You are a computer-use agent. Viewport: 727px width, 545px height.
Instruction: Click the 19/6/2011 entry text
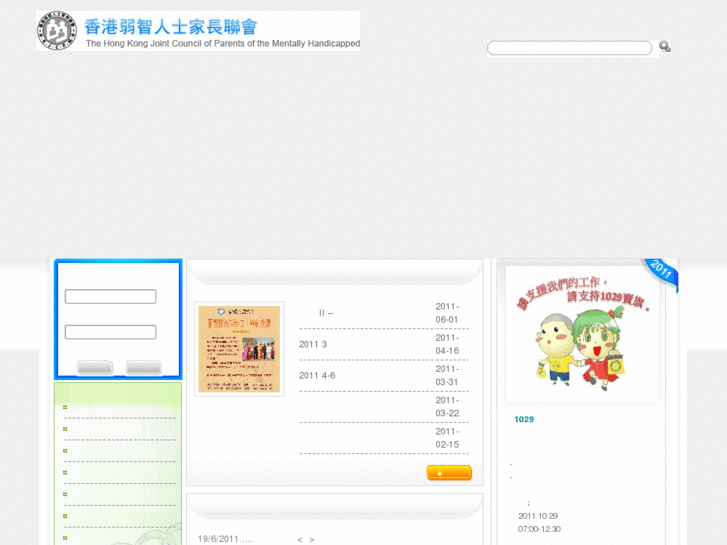(225, 539)
